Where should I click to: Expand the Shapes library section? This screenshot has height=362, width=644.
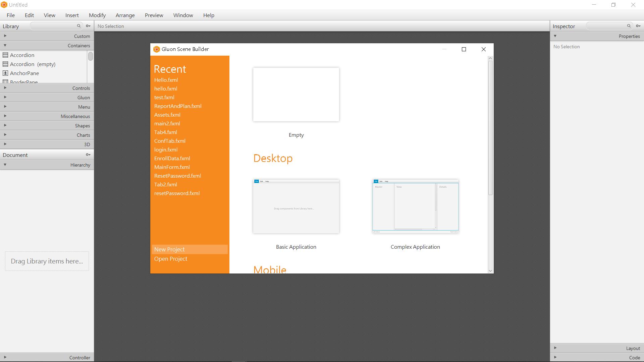coord(5,125)
